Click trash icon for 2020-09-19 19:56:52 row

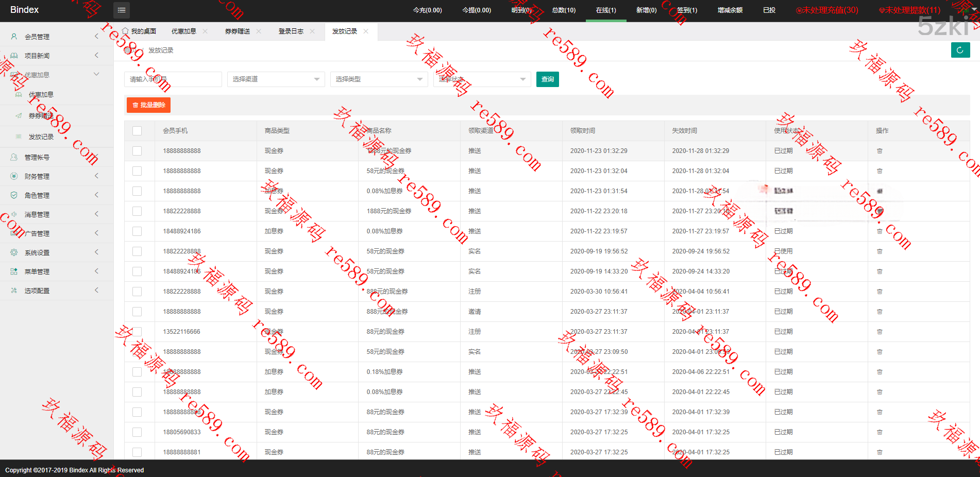click(880, 251)
